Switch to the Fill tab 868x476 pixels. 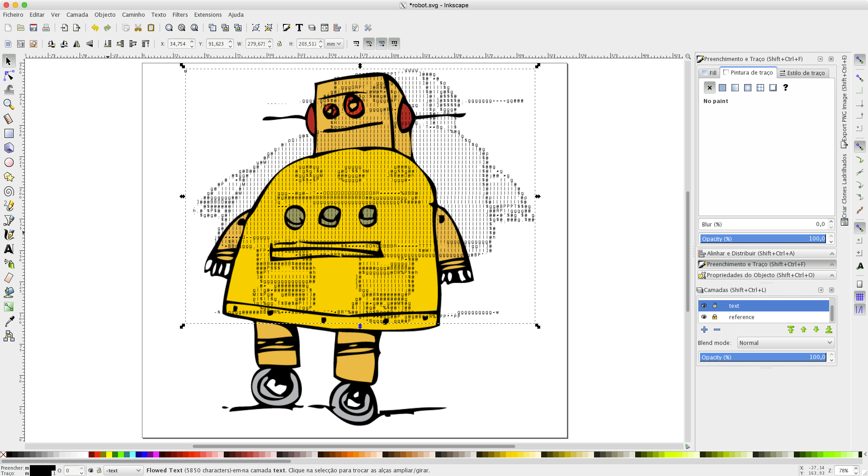pos(710,73)
